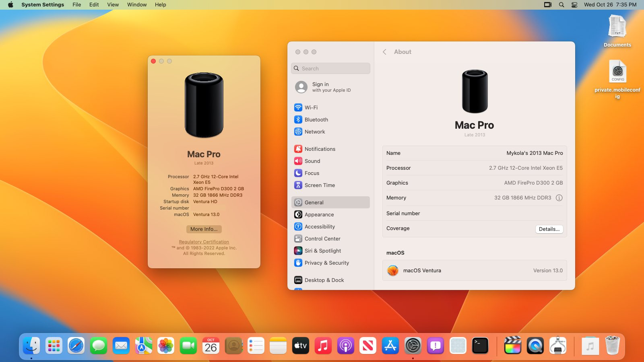
Task: Open the Window menu
Action: 137,5
